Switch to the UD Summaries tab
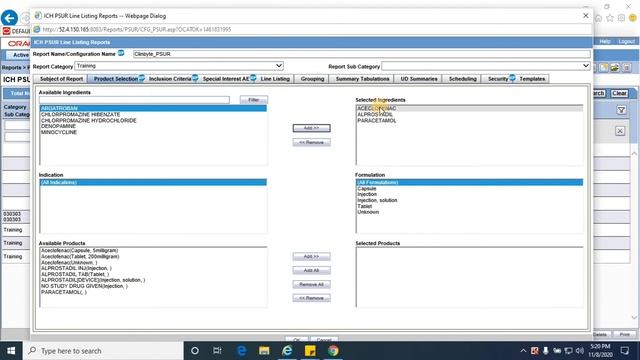The image size is (640, 360). 419,79
